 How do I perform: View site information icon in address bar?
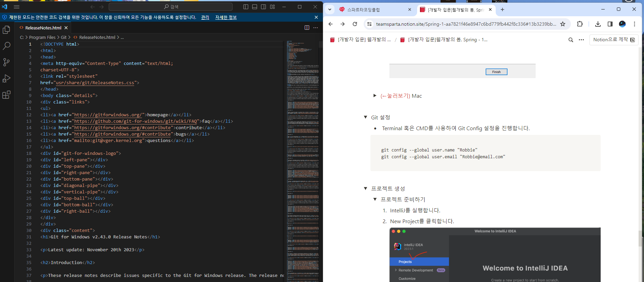[x=369, y=24]
